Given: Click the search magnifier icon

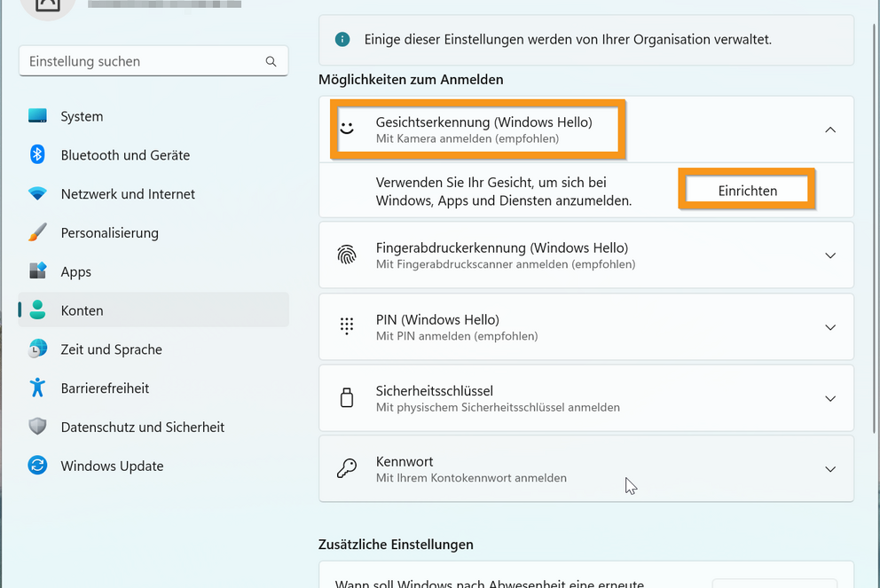Looking at the screenshot, I should [x=271, y=62].
